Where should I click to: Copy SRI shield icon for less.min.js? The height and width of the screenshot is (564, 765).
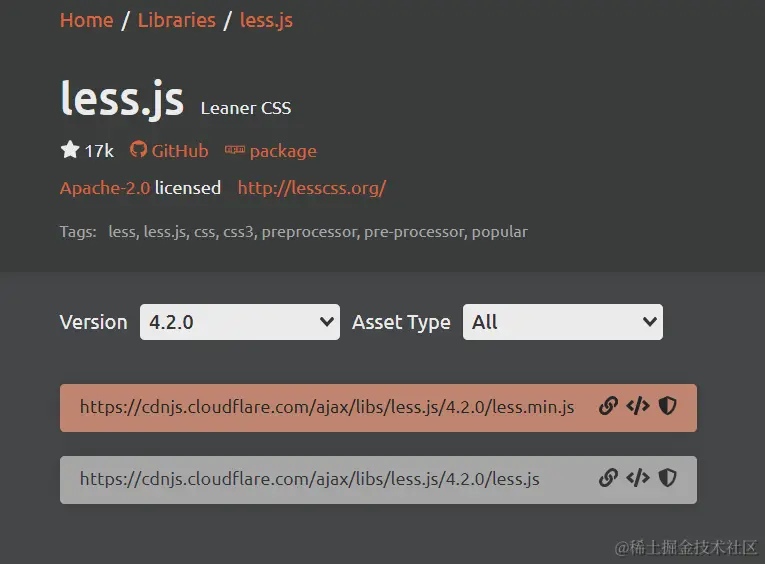click(x=667, y=406)
